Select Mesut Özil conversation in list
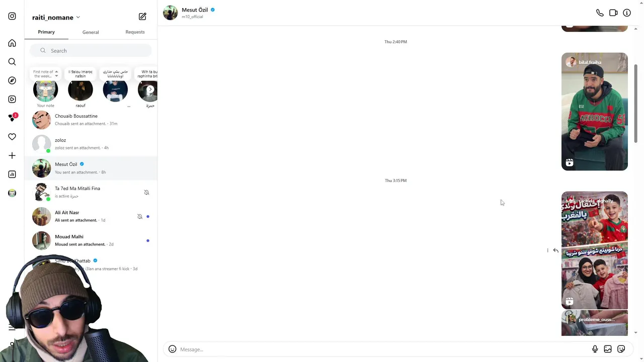The height and width of the screenshot is (362, 644). [91, 168]
